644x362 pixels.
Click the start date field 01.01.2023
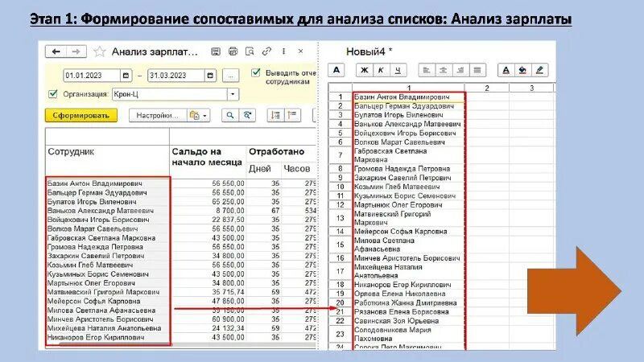coord(92,76)
